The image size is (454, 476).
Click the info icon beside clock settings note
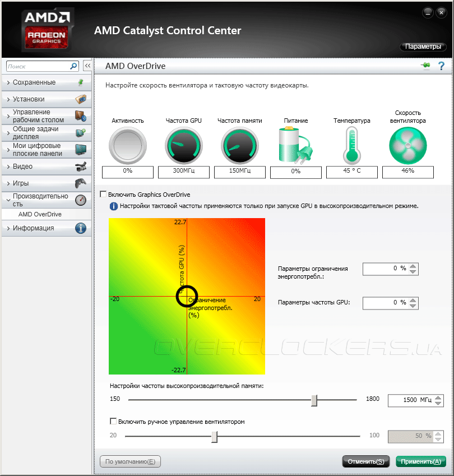pyautogui.click(x=113, y=206)
